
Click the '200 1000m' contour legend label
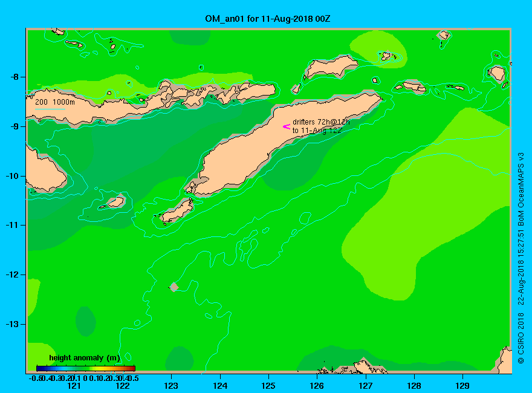[x=55, y=102]
